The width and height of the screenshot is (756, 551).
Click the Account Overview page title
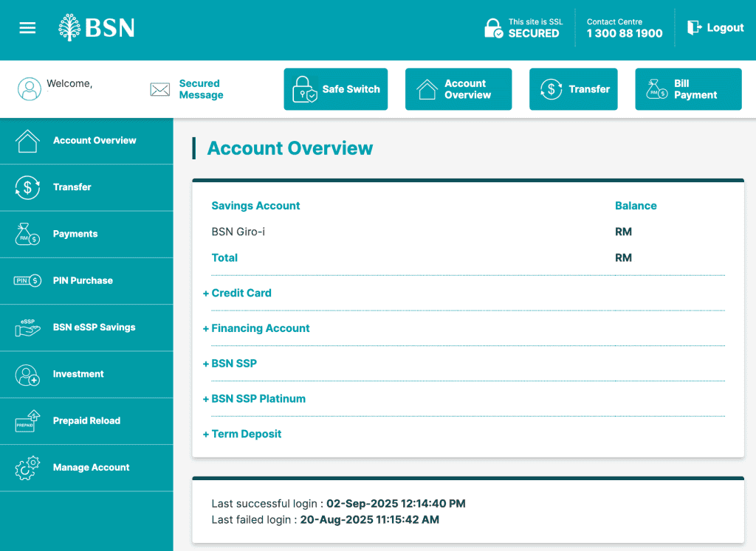coord(289,148)
